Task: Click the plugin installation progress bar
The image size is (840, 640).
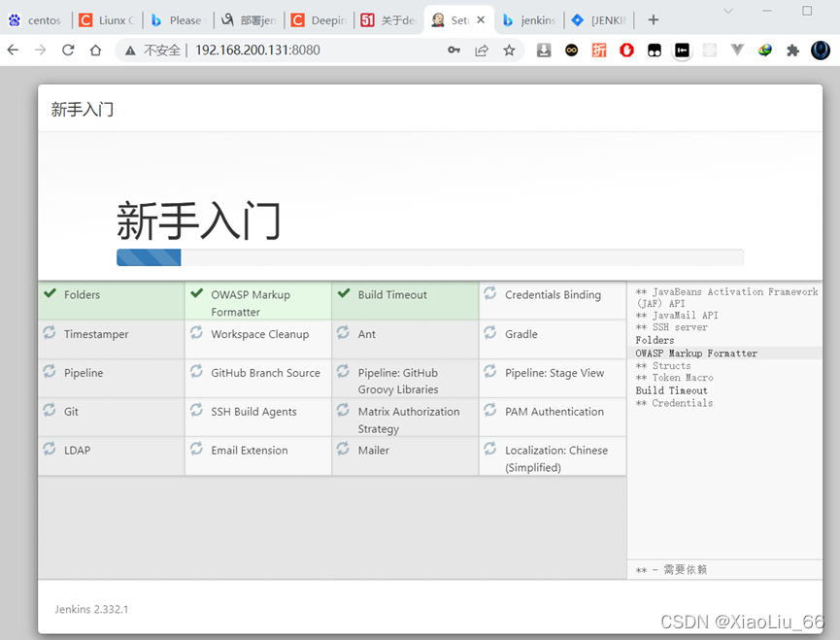Action: click(x=429, y=257)
